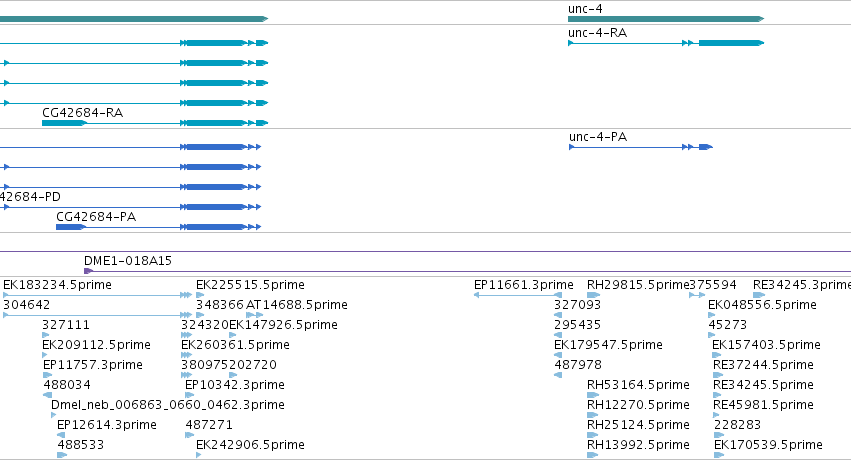Click EK242906.5prime EST label
This screenshot has height=460, width=851.
point(250,445)
